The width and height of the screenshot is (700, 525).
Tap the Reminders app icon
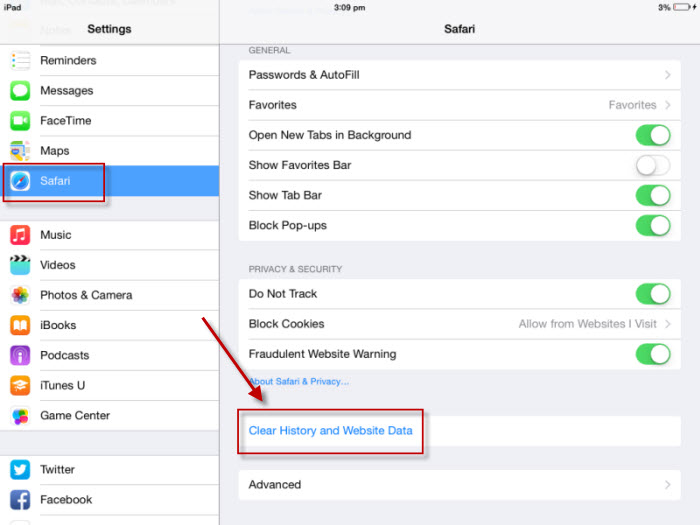[20, 60]
